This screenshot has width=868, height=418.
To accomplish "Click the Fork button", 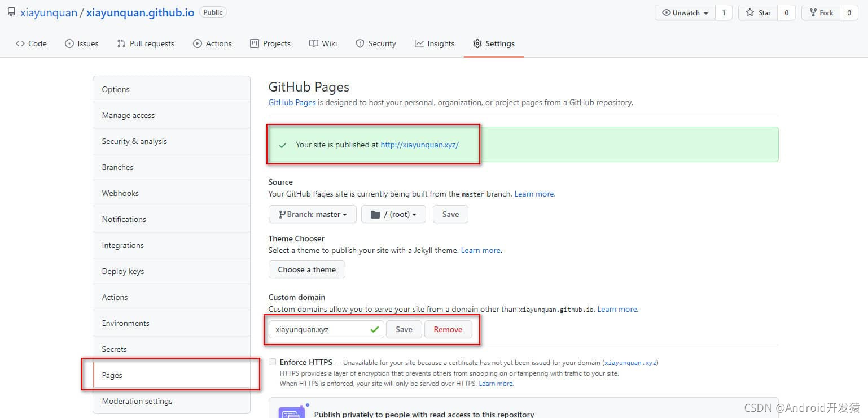I will [x=821, y=12].
